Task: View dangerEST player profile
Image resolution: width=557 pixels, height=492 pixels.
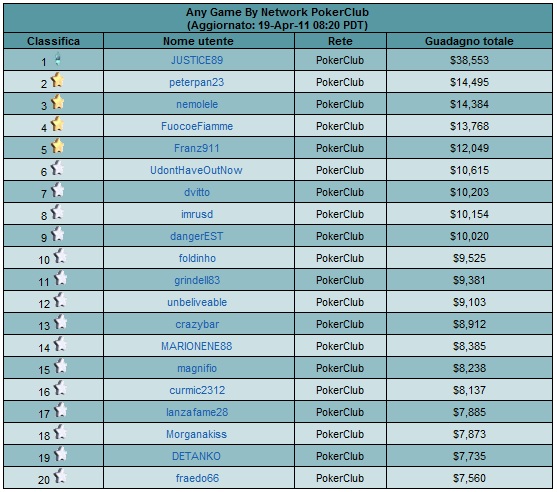Action: point(197,236)
